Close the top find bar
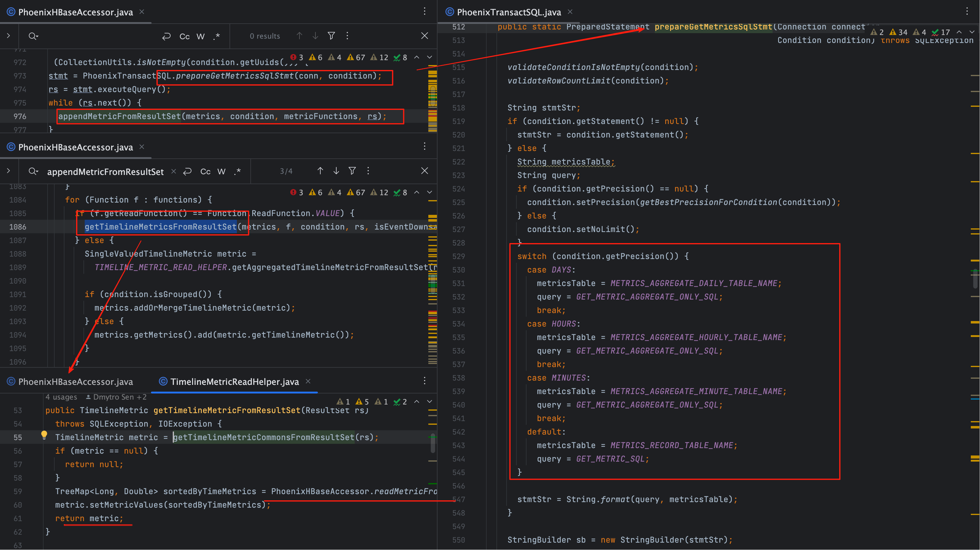Viewport: 980px width, 550px height. tap(425, 36)
